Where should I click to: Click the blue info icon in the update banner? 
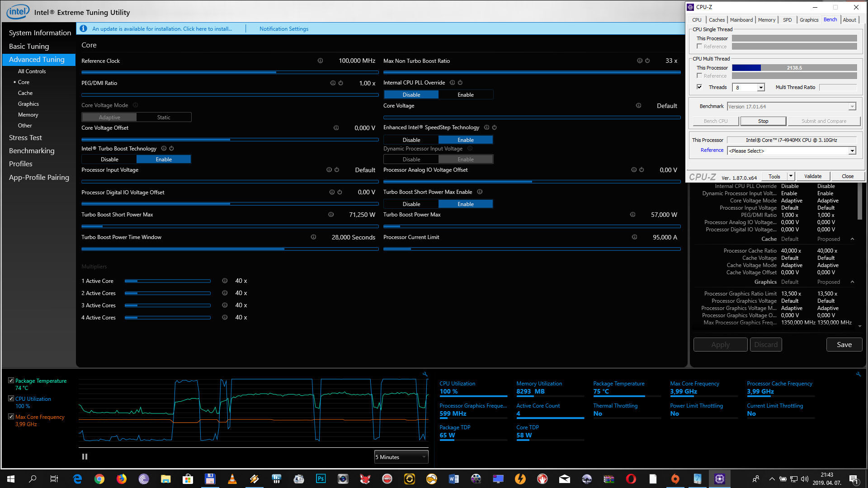click(x=83, y=28)
